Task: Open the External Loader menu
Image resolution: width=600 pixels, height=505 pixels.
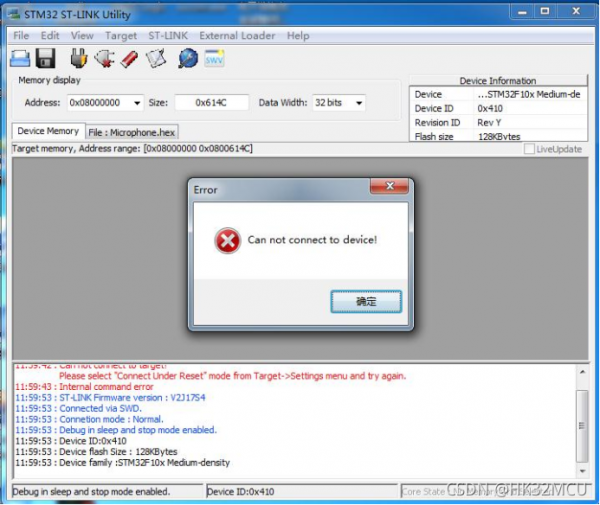Action: (238, 36)
